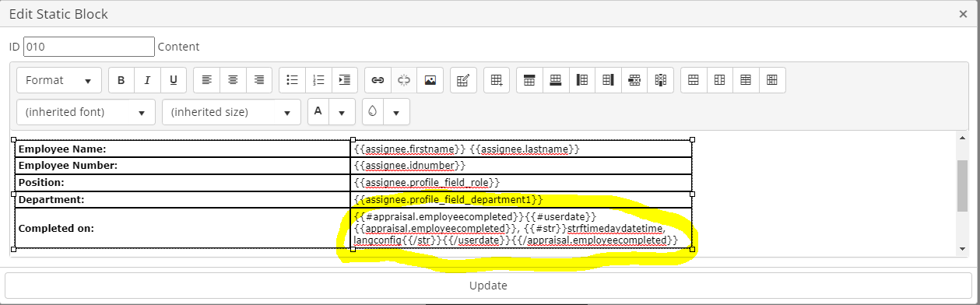Viewport: 980px width, 305px height.
Task: Click the unlink icon
Action: tap(403, 80)
